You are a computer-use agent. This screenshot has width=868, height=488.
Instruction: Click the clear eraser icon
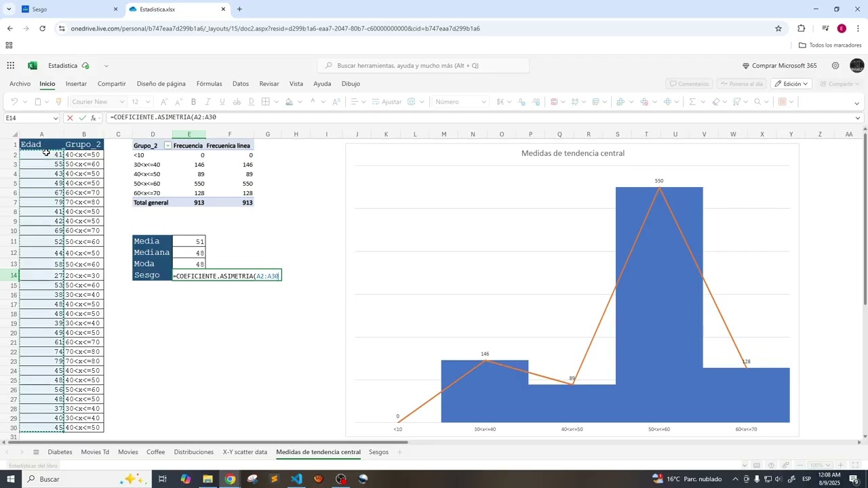click(x=715, y=102)
